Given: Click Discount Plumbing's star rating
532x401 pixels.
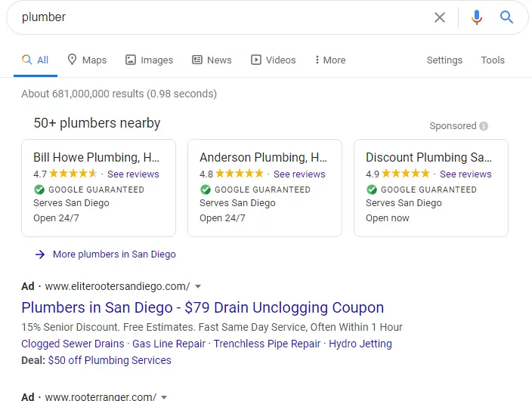Looking at the screenshot, I should pos(406,174).
